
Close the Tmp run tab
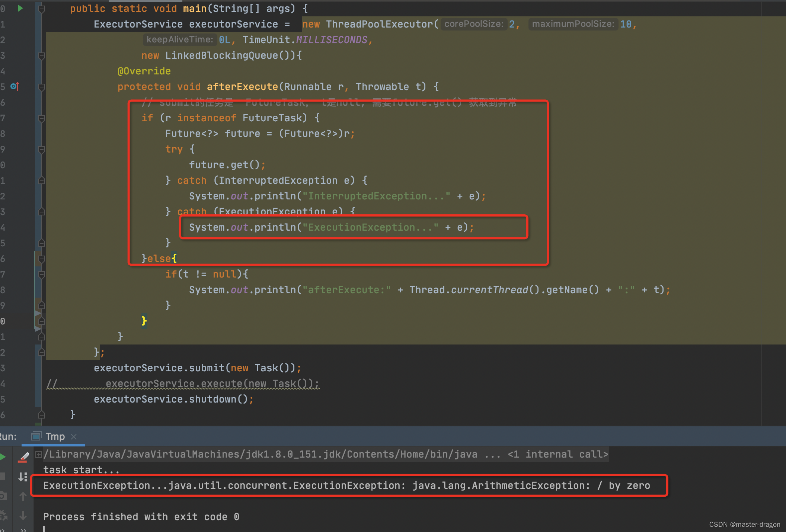(74, 436)
